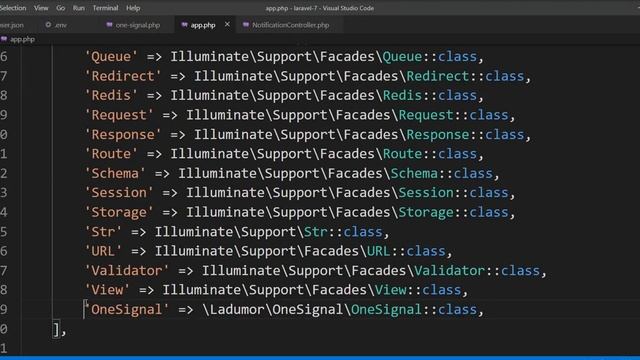Click Illuminate\Support namespace on the 'Str' line

225,231
